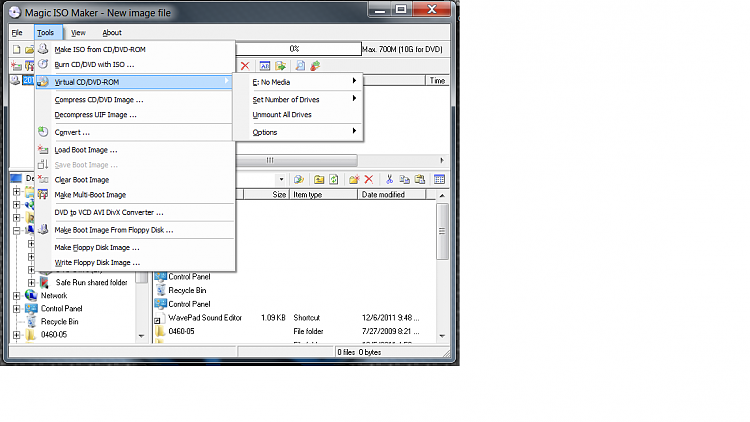Choose Decompress UIF Image
The width and height of the screenshot is (750, 422).
(135, 115)
